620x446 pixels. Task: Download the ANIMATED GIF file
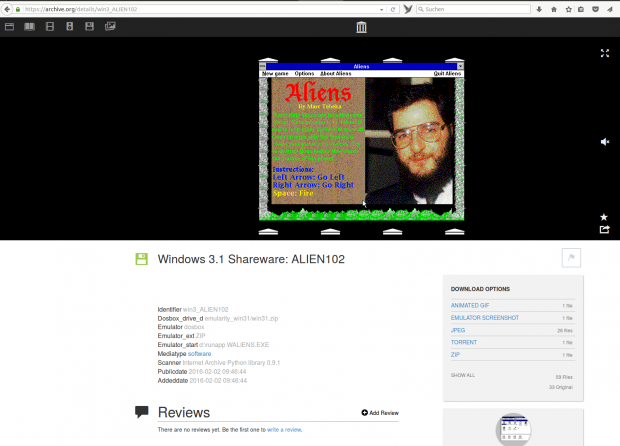click(x=470, y=306)
